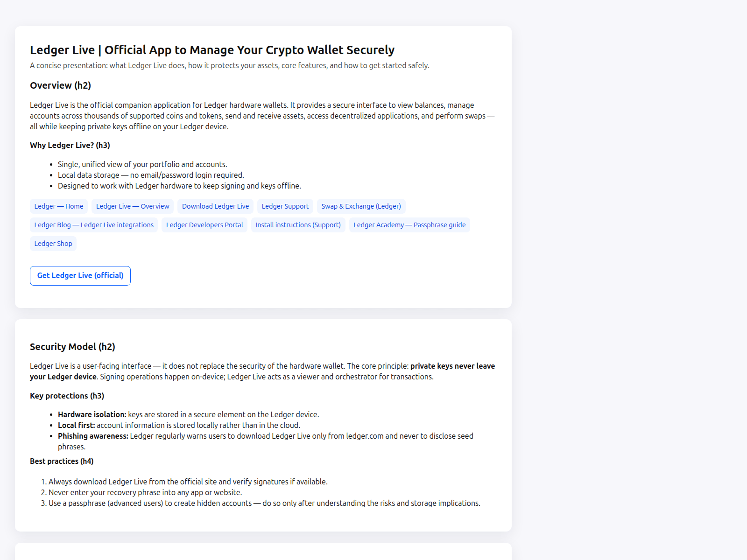Open Ledger Academy — Passphrase guide
This screenshot has width=747, height=560.
pos(409,224)
